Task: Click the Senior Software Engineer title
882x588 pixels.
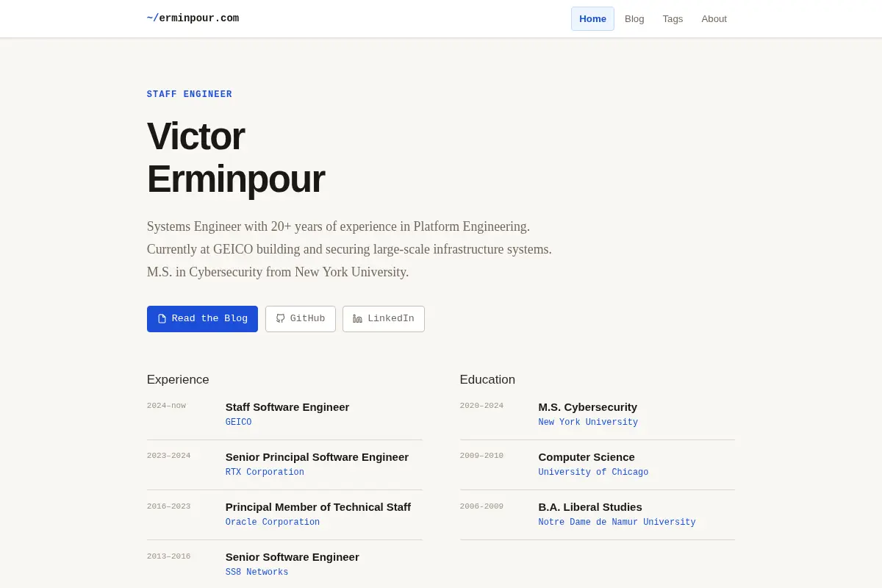Action: tap(293, 557)
